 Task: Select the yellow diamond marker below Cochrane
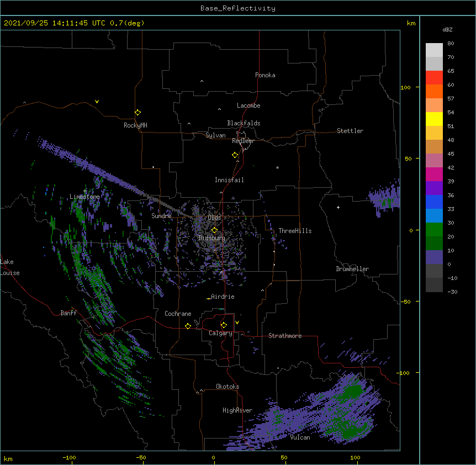188,326
